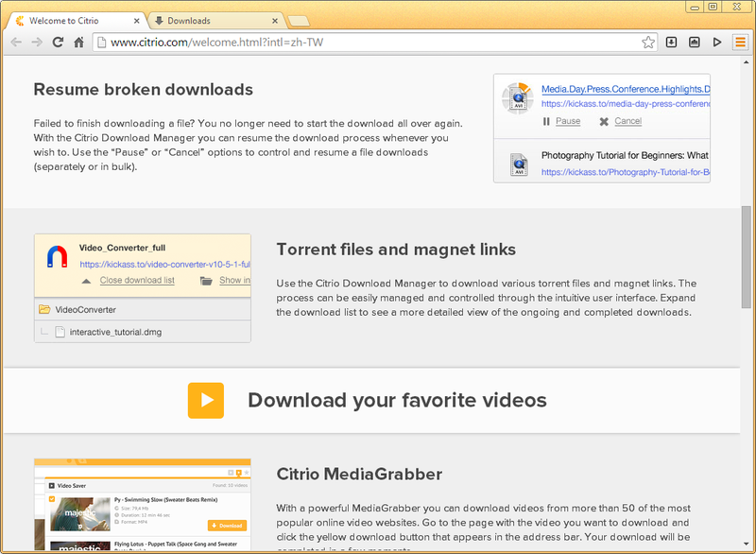756x554 pixels.
Task: Switch to the Downloads tab
Action: [215, 21]
